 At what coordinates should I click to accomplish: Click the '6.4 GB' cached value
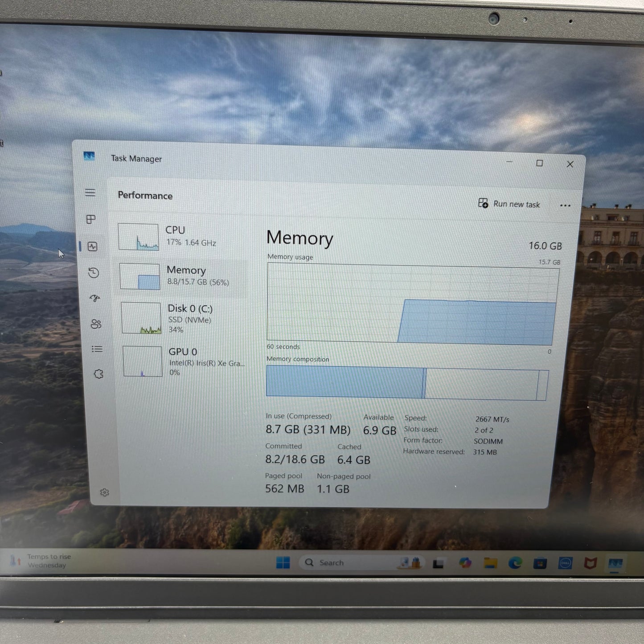pos(354,459)
